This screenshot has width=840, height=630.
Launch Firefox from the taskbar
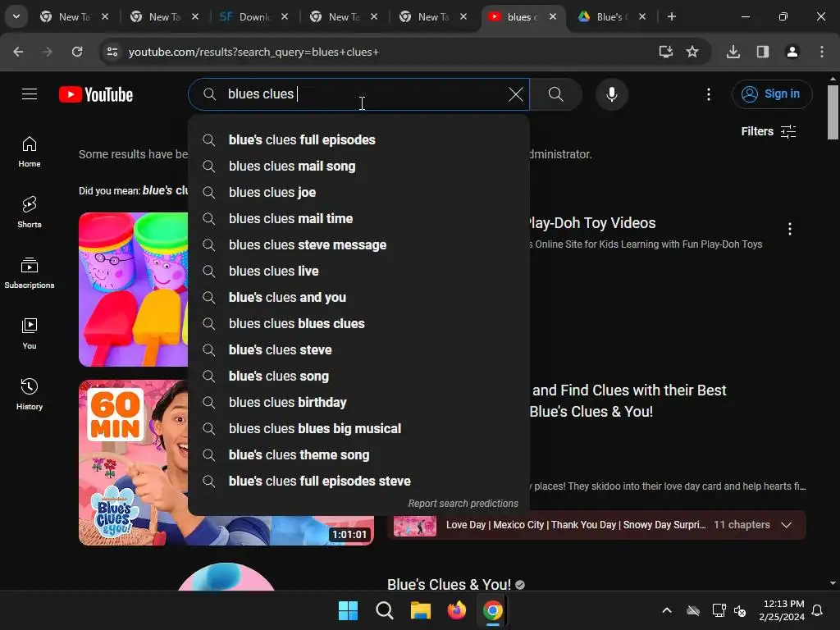click(x=456, y=610)
